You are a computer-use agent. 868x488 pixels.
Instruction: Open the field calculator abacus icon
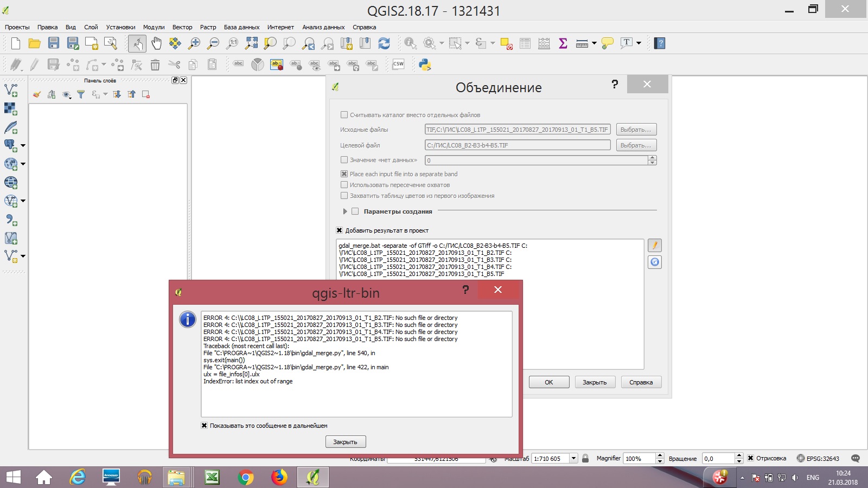pyautogui.click(x=544, y=43)
